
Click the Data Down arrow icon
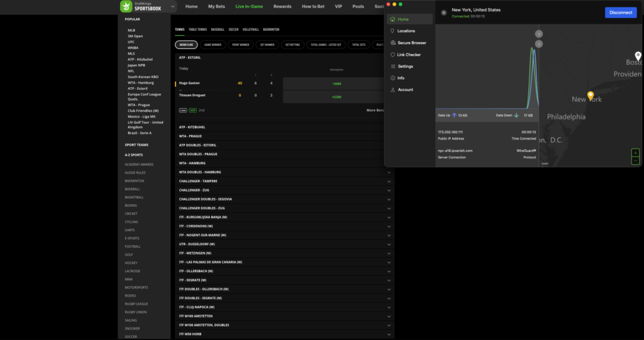[x=517, y=116]
